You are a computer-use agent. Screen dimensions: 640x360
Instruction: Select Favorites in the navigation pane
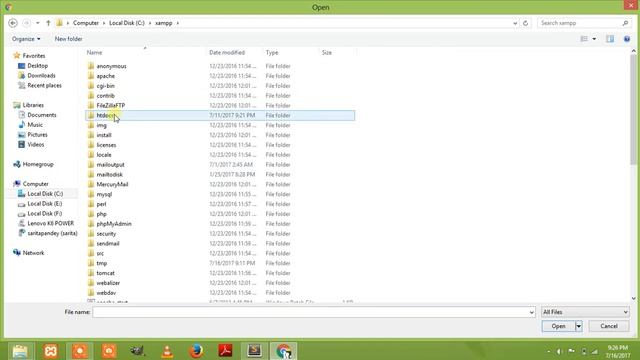(x=34, y=56)
